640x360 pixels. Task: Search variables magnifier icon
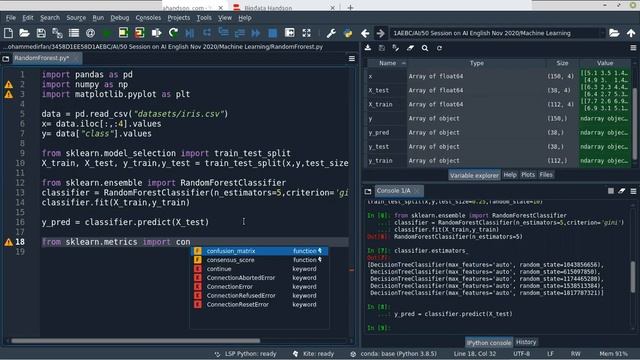(x=425, y=48)
